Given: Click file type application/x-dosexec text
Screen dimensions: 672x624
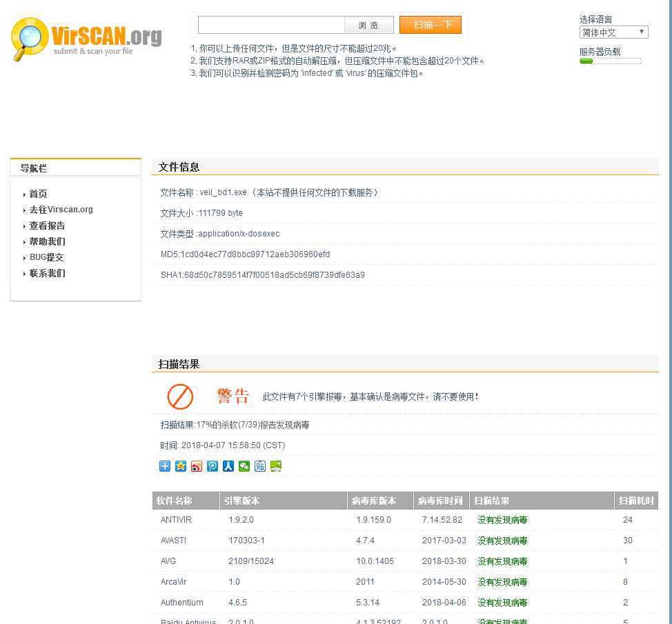Looking at the screenshot, I should 239,234.
